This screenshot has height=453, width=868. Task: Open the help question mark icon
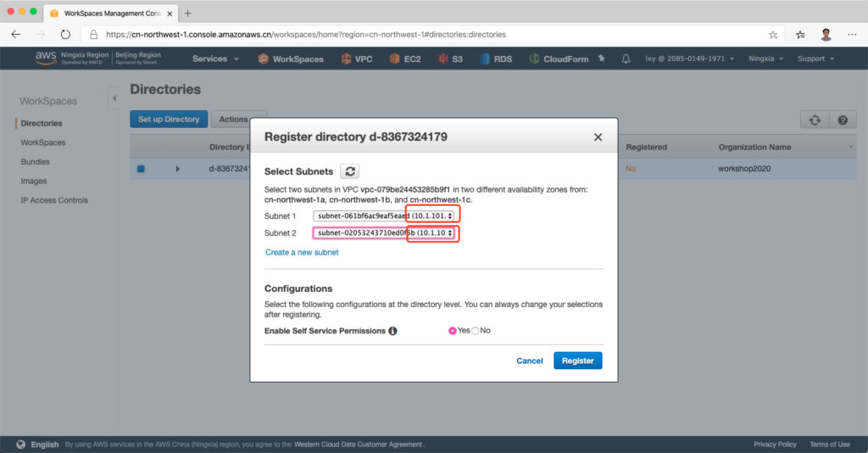tap(842, 120)
